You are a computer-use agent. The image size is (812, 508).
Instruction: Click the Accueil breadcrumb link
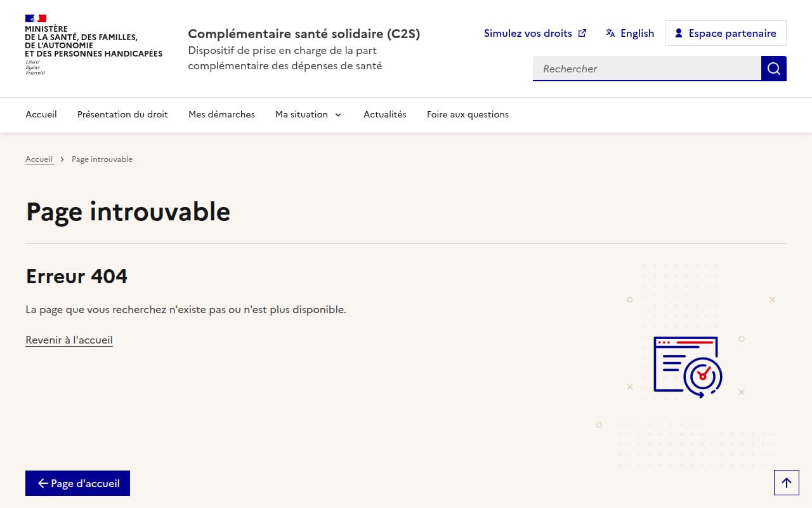pyautogui.click(x=39, y=159)
